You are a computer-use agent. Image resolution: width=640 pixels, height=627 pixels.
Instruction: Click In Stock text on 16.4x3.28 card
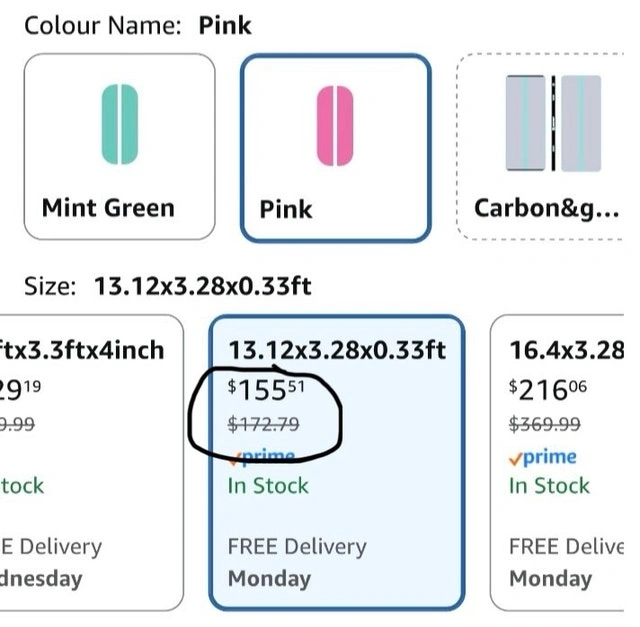549,486
